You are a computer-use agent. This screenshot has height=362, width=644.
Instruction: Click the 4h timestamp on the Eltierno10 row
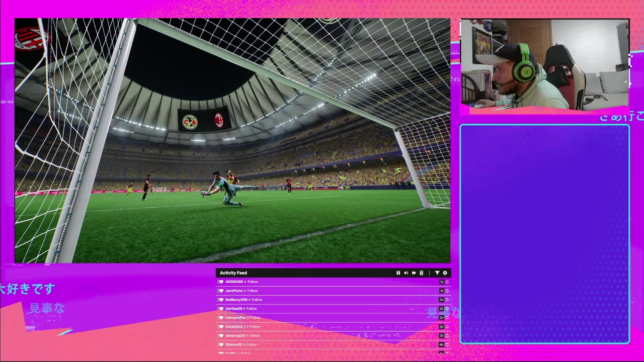click(x=442, y=345)
